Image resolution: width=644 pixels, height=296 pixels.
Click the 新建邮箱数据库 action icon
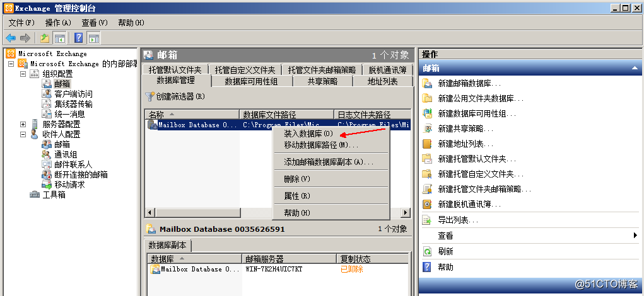click(428, 83)
